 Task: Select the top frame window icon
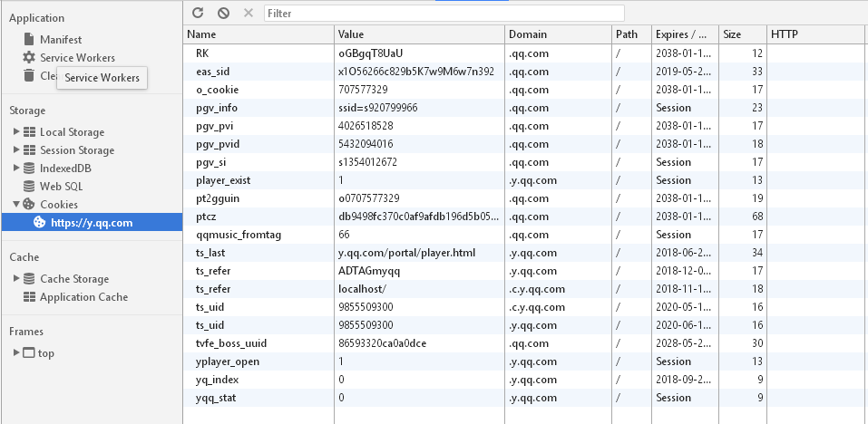29,352
